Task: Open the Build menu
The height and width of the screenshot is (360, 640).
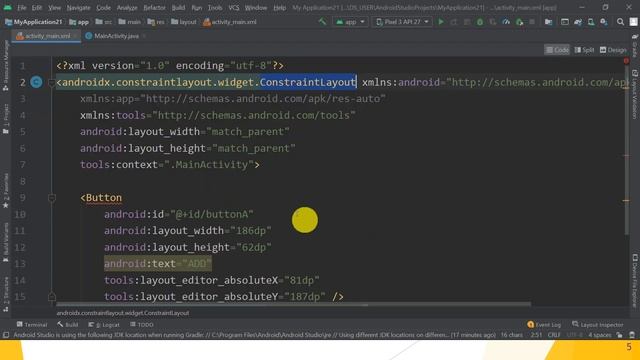Action: click(x=178, y=8)
